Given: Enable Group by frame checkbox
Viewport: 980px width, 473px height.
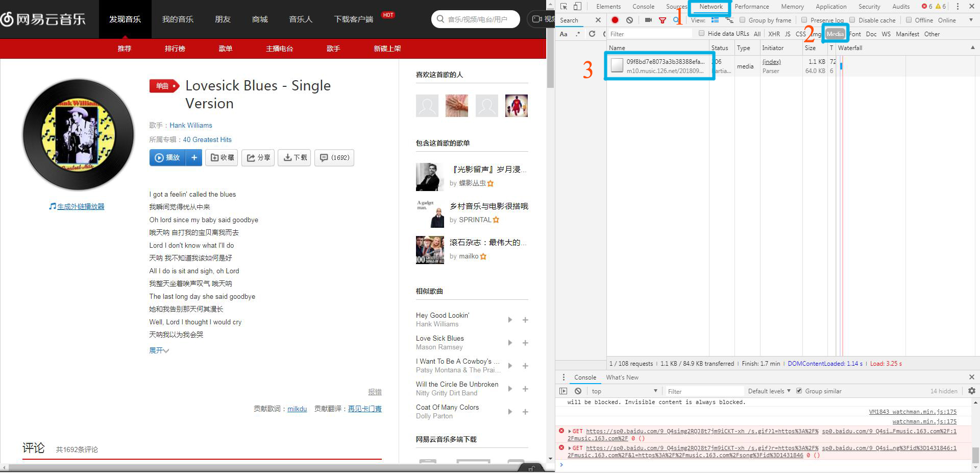Looking at the screenshot, I should tap(743, 20).
